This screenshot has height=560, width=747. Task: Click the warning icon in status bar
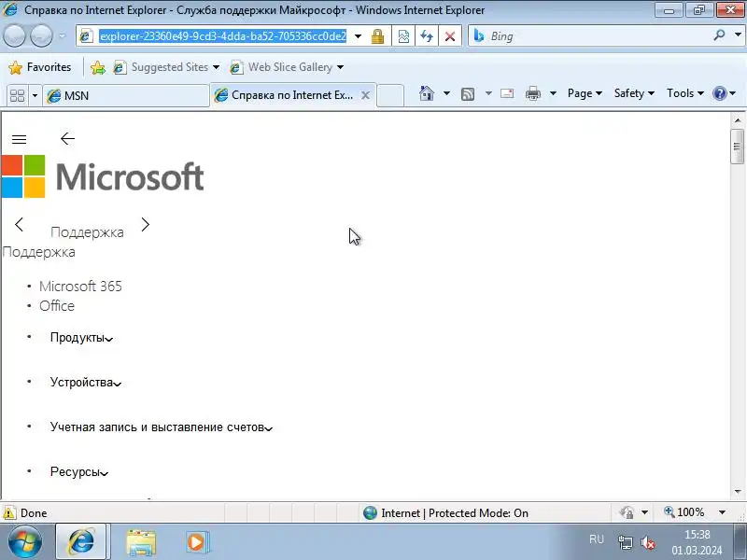coord(9,512)
